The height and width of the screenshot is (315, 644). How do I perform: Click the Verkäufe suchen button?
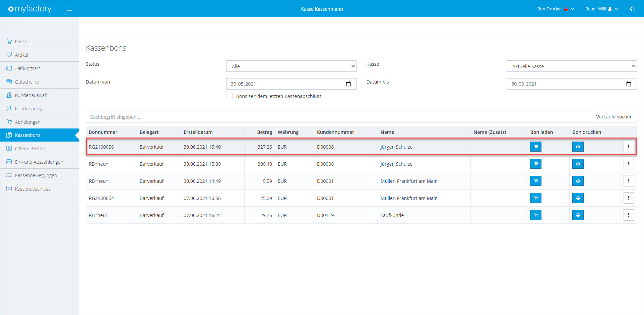[x=614, y=117]
